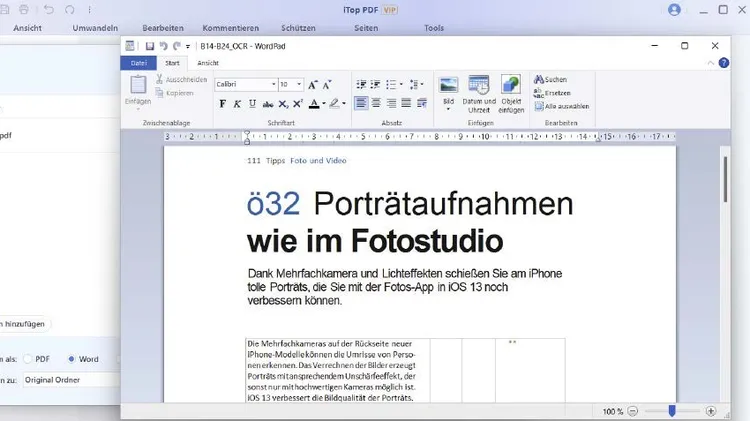
Task: Open the font size 10 dropdown
Action: click(x=299, y=84)
